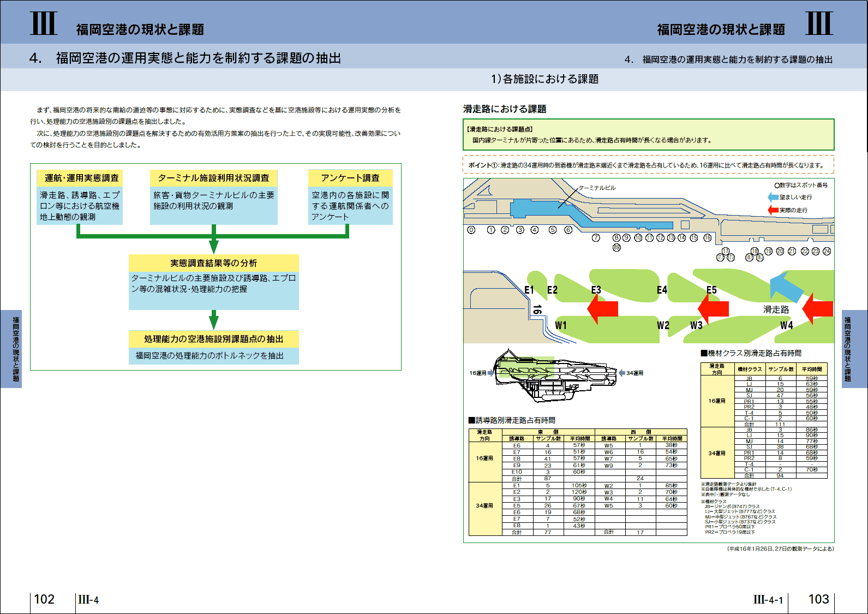Click the 'E1' taxiway label on the map
This screenshot has width=868, height=614.
tap(529, 290)
